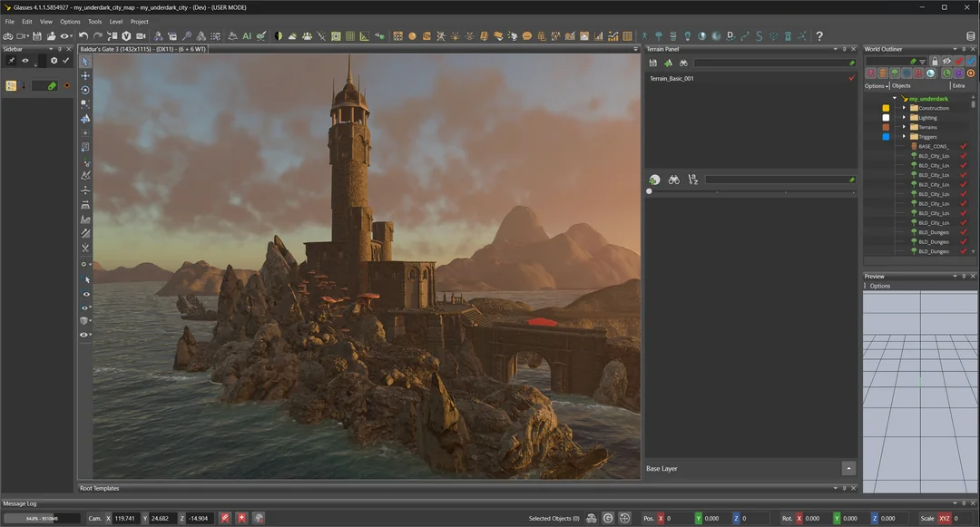Select the arrow selection tool in viewport toolbar
Screen dimensions: 980x527
click(x=85, y=61)
